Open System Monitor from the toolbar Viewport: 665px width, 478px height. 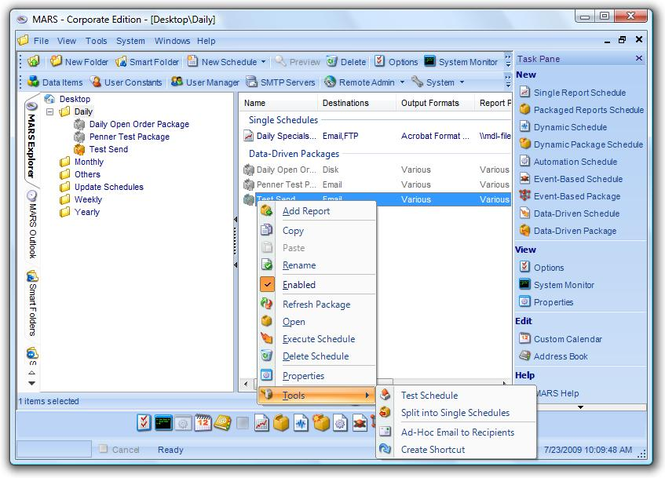[x=461, y=62]
